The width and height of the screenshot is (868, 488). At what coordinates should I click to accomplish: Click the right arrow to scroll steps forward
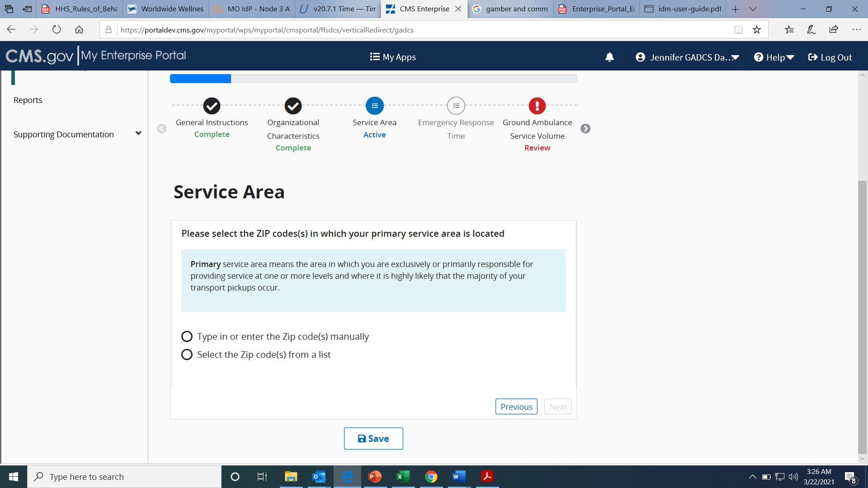(x=585, y=129)
